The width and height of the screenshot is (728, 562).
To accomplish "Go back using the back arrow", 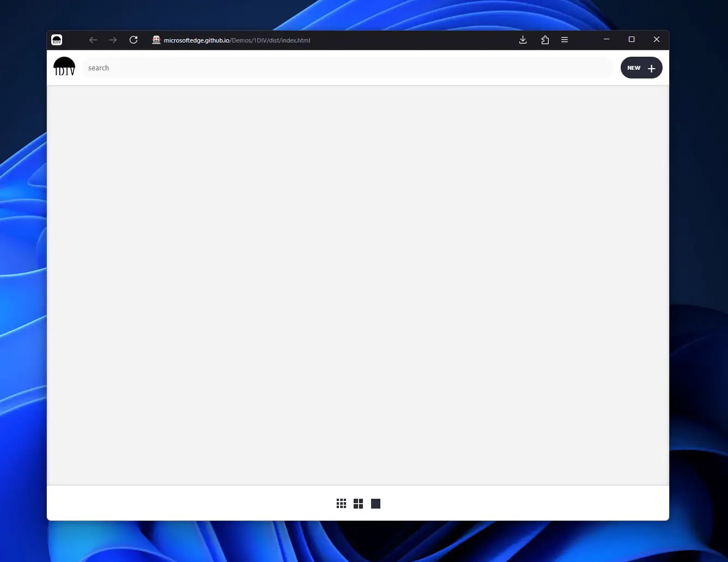I will 93,40.
